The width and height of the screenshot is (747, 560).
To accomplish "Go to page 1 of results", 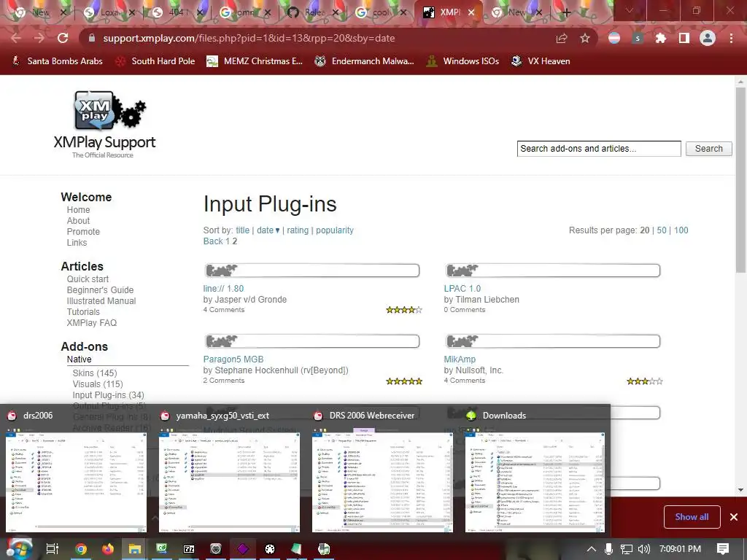I will pyautogui.click(x=228, y=241).
